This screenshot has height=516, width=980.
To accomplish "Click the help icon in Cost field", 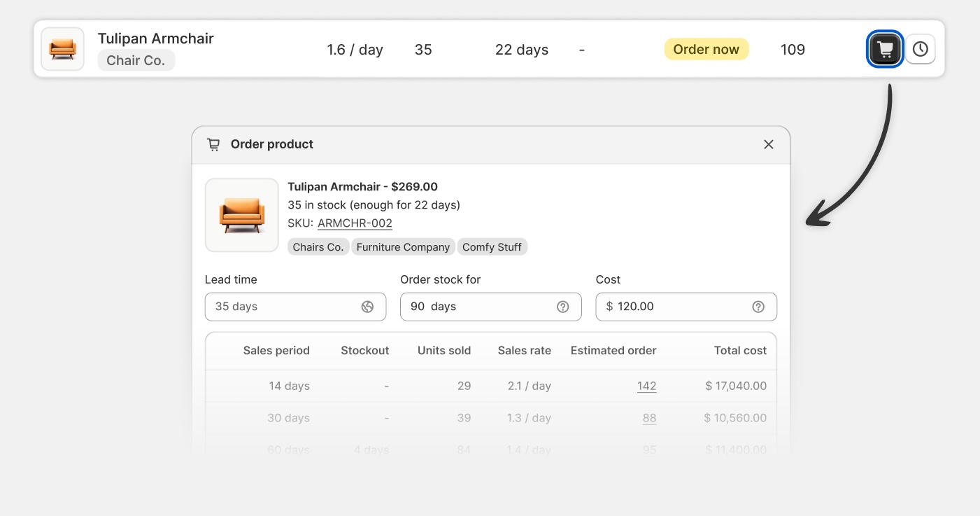I will (x=758, y=307).
